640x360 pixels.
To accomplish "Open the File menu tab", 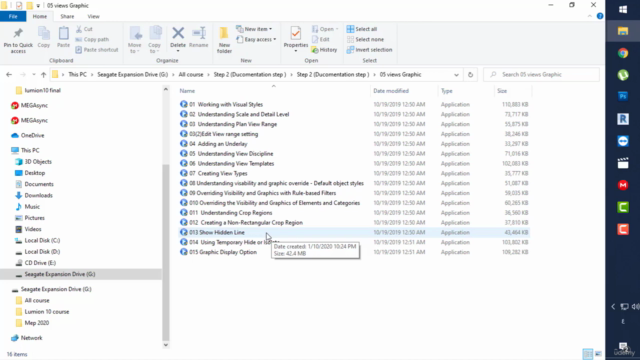I will tap(13, 16).
